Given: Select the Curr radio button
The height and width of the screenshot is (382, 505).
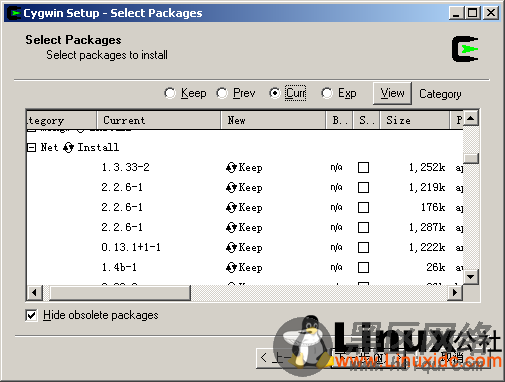Looking at the screenshot, I should [274, 93].
